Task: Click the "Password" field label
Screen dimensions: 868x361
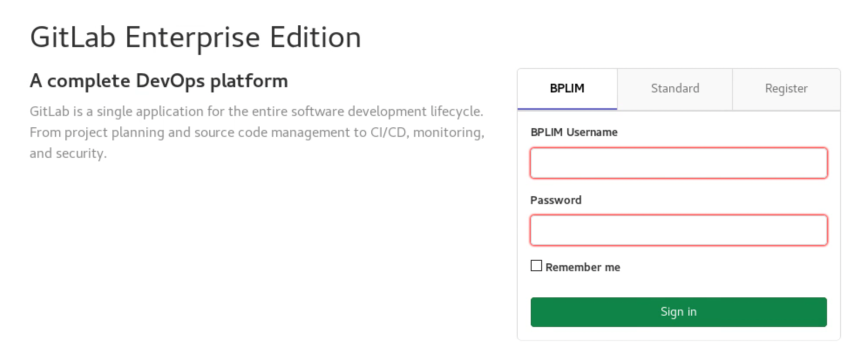Action: [x=556, y=200]
